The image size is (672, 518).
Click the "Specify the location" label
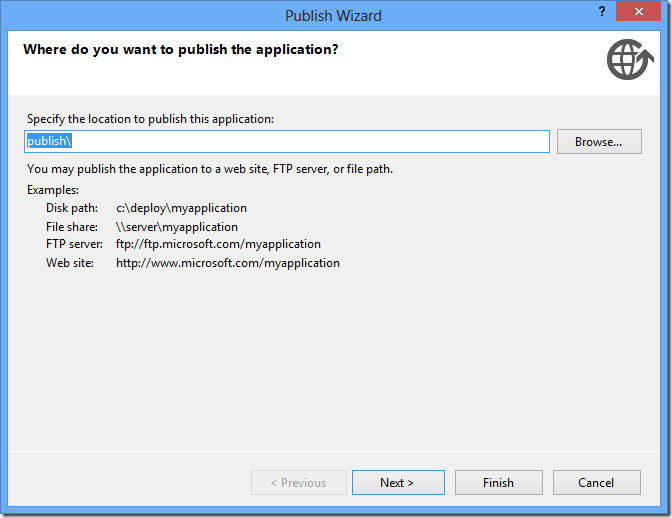[150, 119]
